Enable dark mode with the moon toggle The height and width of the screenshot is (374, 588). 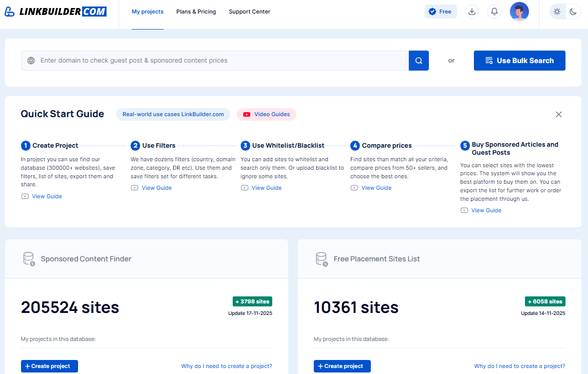[573, 11]
